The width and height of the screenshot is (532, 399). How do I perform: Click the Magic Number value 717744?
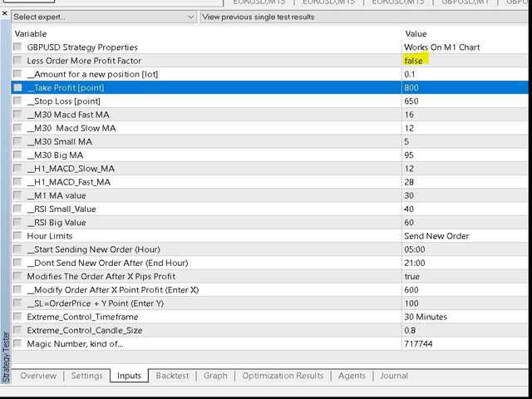click(418, 343)
